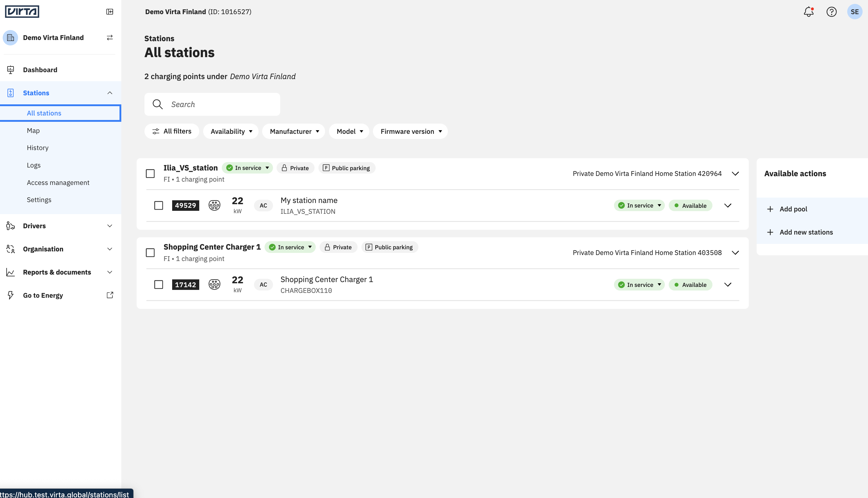The image size is (868, 498).
Task: Open the SE user avatar menu
Action: coord(855,12)
